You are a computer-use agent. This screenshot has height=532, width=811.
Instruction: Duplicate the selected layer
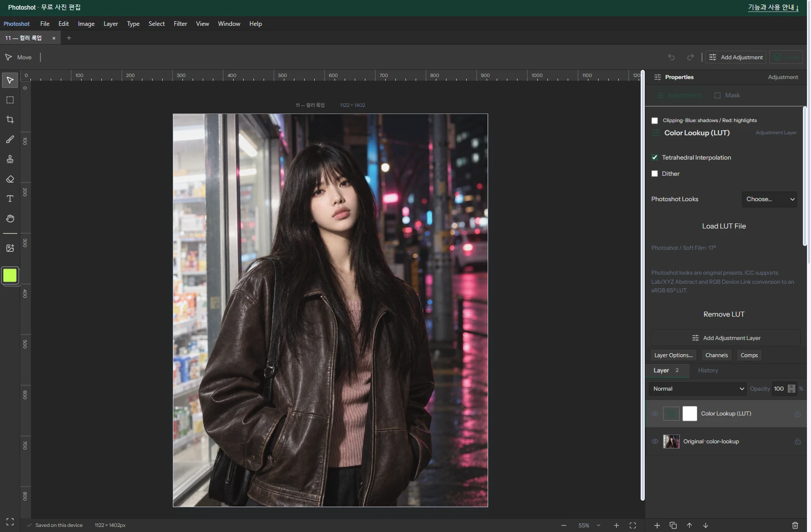point(673,525)
